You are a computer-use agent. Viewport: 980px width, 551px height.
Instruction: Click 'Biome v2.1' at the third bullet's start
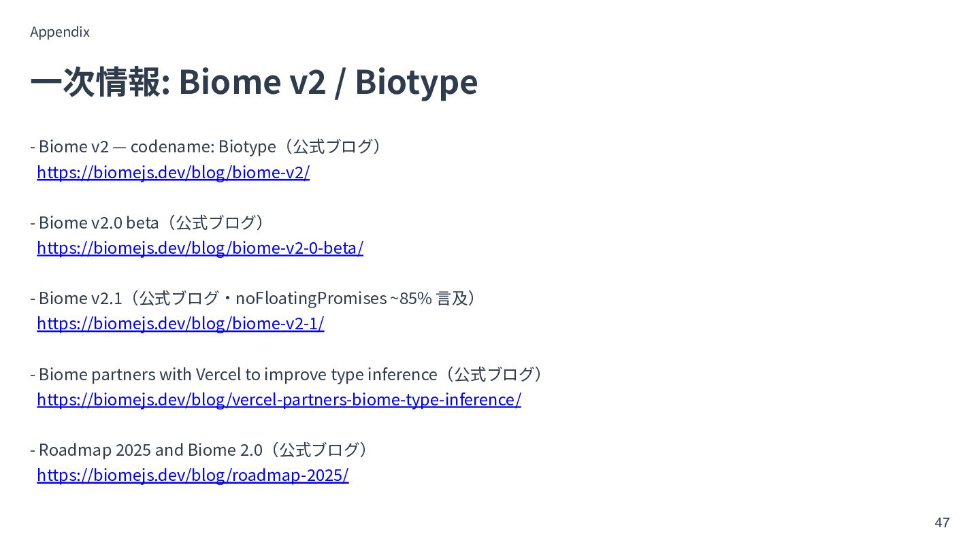[x=80, y=298]
